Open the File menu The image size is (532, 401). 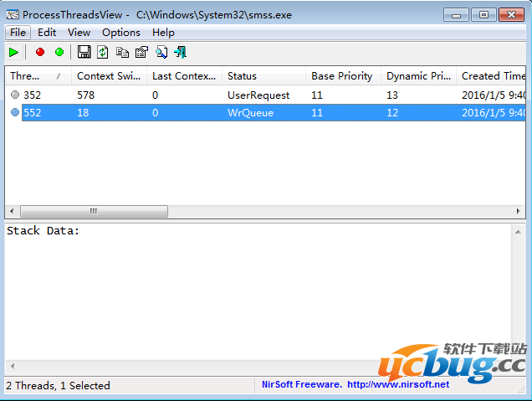(18, 32)
